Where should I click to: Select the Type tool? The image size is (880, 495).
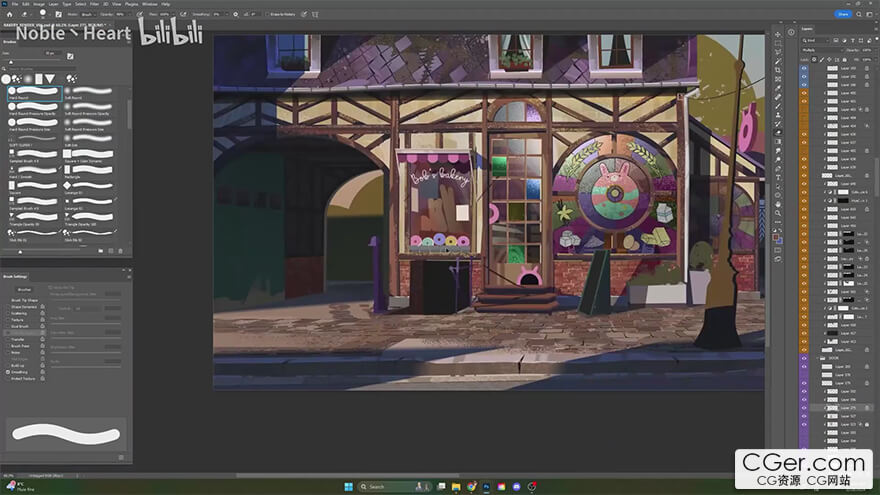point(778,177)
